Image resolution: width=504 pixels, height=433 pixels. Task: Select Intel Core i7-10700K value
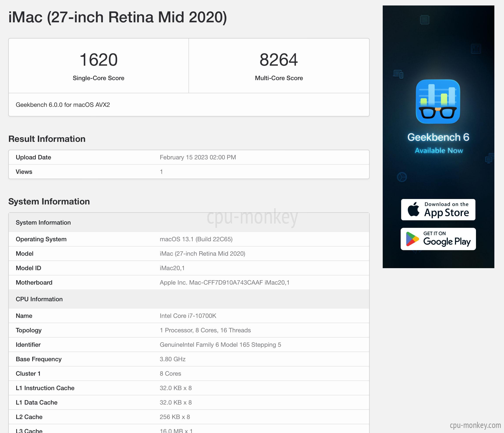click(x=188, y=316)
